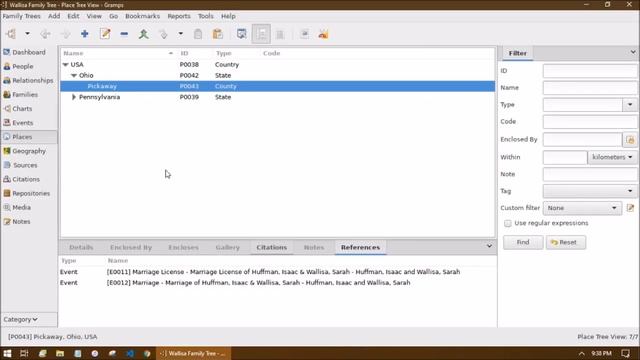Open dropdown next to family tree icon
The width and height of the screenshot is (640, 360).
click(27, 34)
